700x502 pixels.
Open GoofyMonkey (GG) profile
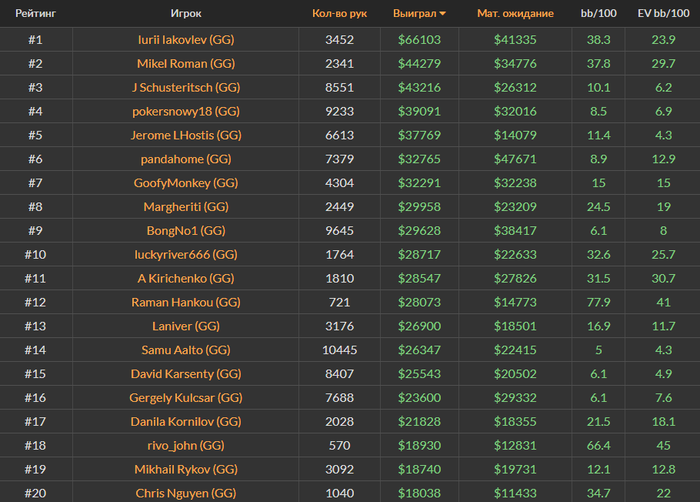[x=186, y=183]
